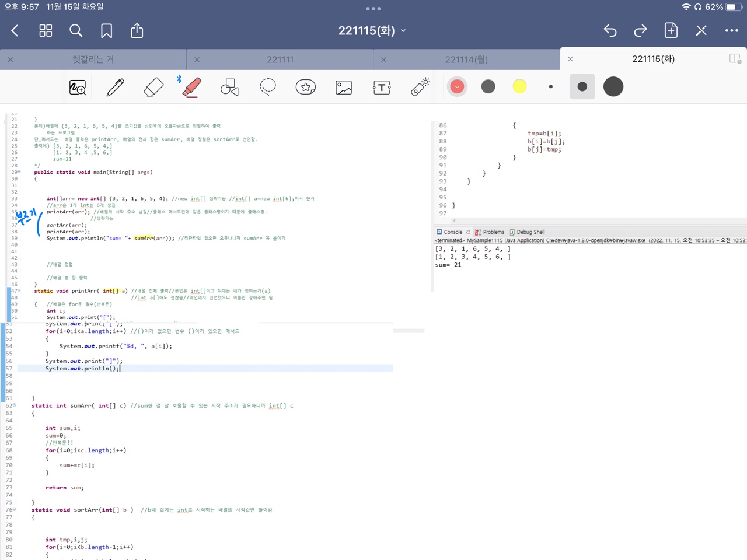The width and height of the screenshot is (747, 560).
Task: Select the Pen tool
Action: tap(116, 87)
